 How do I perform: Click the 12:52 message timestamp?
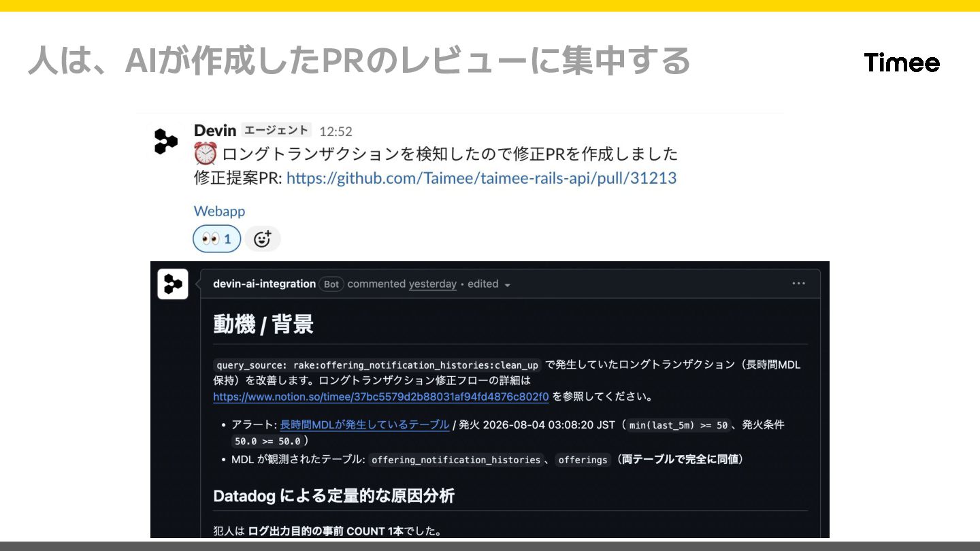coord(336,131)
